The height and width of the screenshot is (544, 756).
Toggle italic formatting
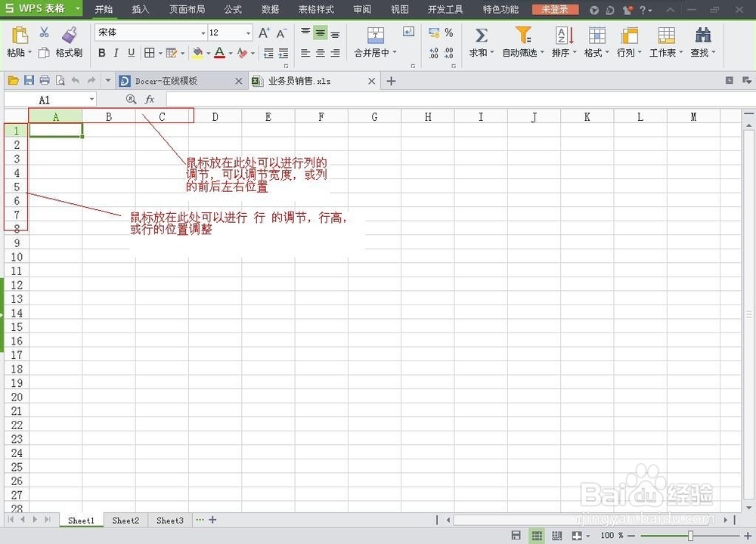(x=116, y=53)
